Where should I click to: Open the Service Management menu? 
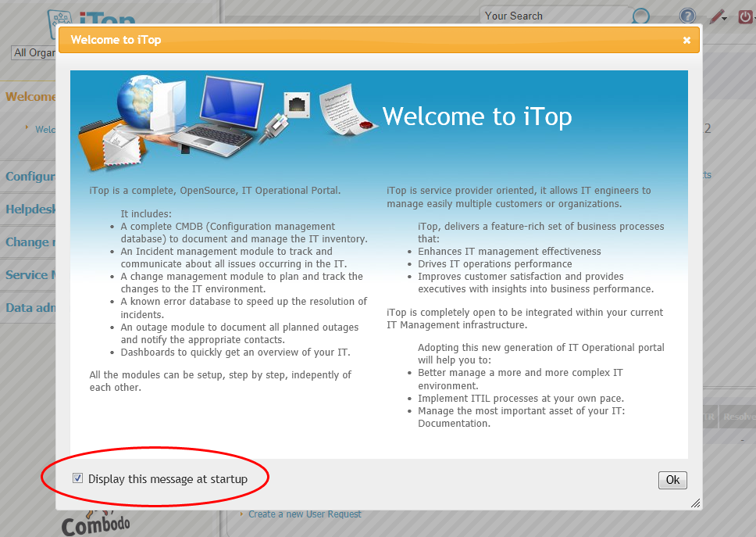30,274
